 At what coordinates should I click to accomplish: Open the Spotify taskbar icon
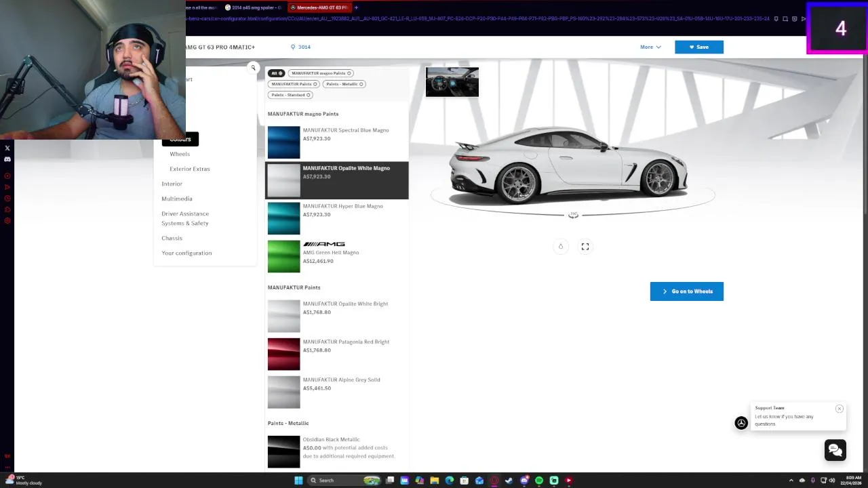tap(539, 481)
